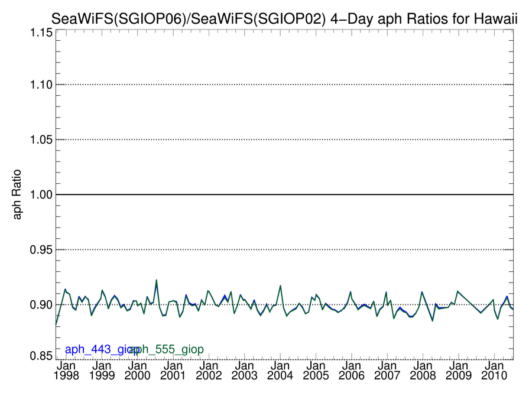Click the 'aph Ratio' y-axis label

[17, 194]
